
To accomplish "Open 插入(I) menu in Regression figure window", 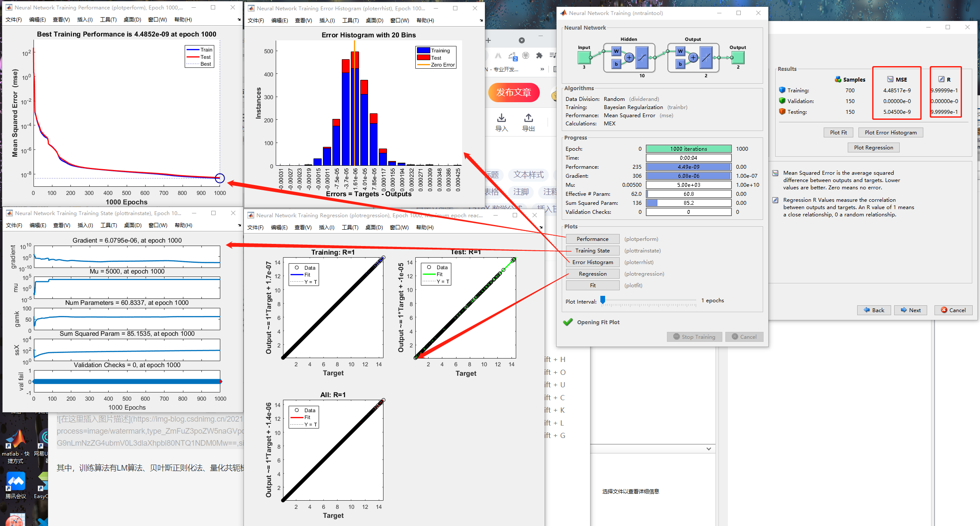I will click(x=327, y=228).
